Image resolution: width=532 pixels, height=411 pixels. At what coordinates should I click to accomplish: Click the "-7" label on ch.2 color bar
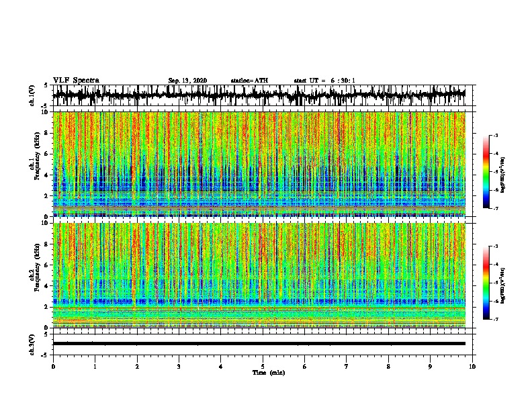(495, 320)
